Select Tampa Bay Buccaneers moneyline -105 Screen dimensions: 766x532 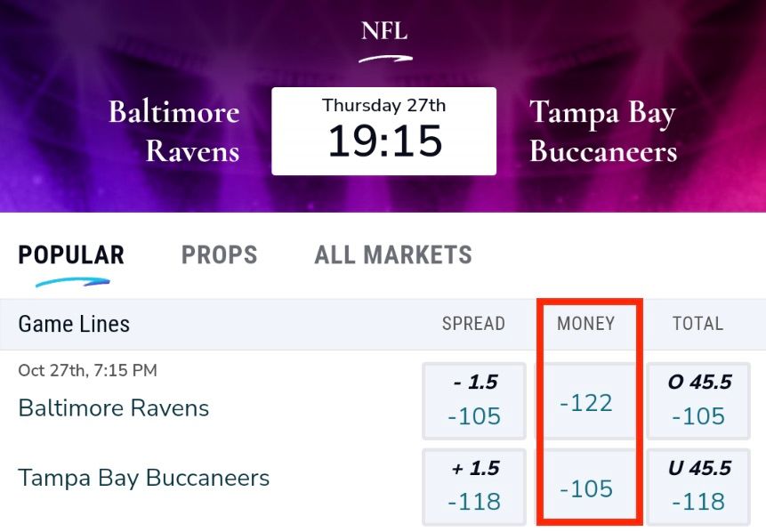pos(585,488)
